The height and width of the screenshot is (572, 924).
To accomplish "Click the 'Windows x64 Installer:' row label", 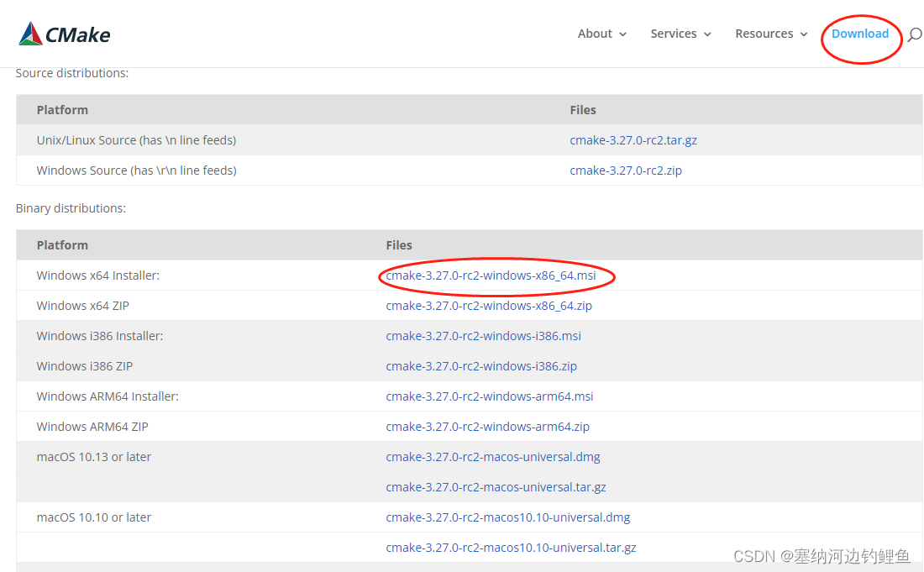I will 97,276.
